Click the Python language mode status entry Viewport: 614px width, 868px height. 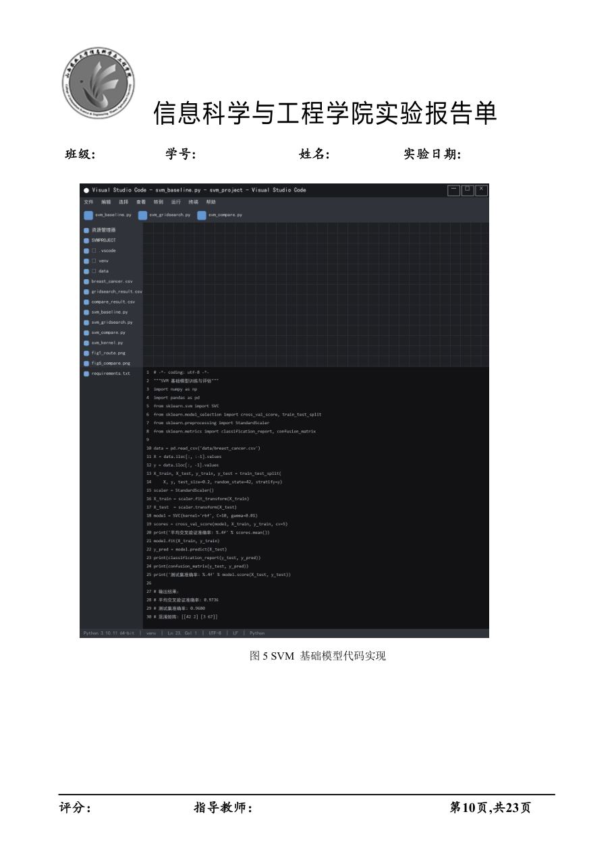point(257,633)
